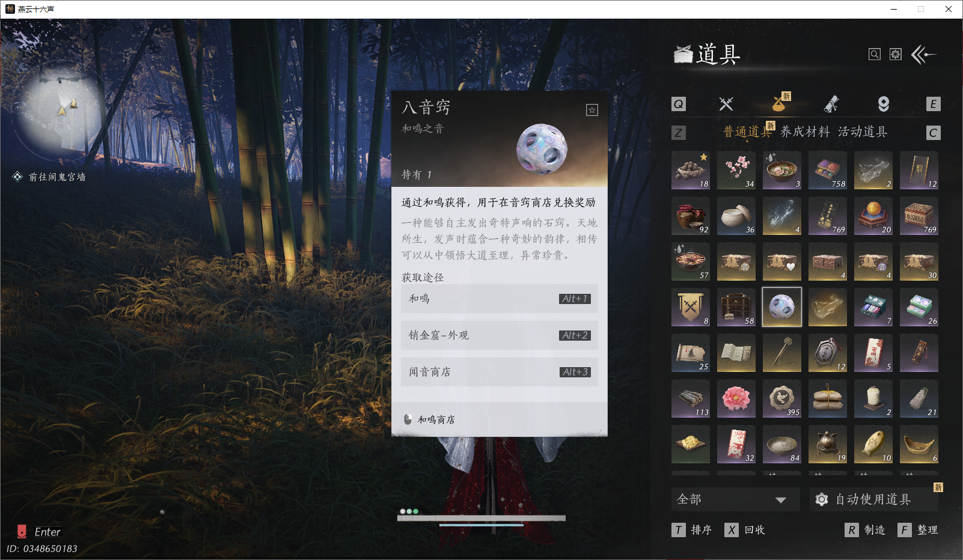Select the pouch items tab marked new
Image resolution: width=963 pixels, height=560 pixels.
point(779,104)
